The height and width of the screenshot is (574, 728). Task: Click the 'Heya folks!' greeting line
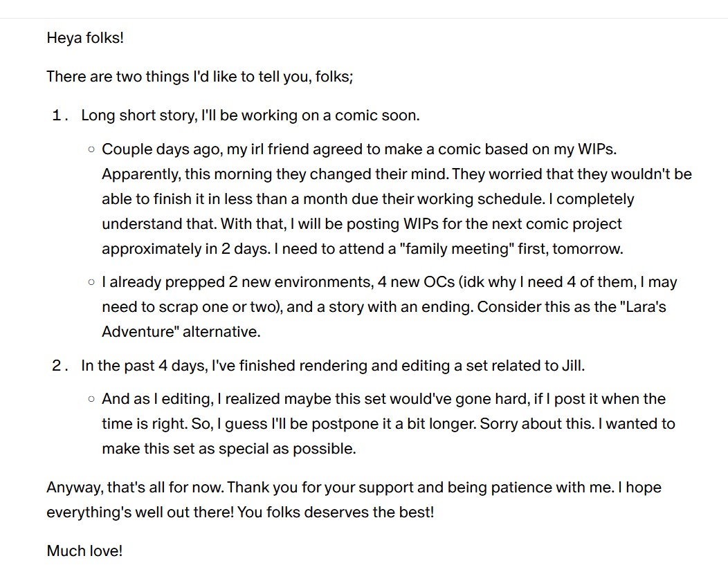(x=85, y=37)
